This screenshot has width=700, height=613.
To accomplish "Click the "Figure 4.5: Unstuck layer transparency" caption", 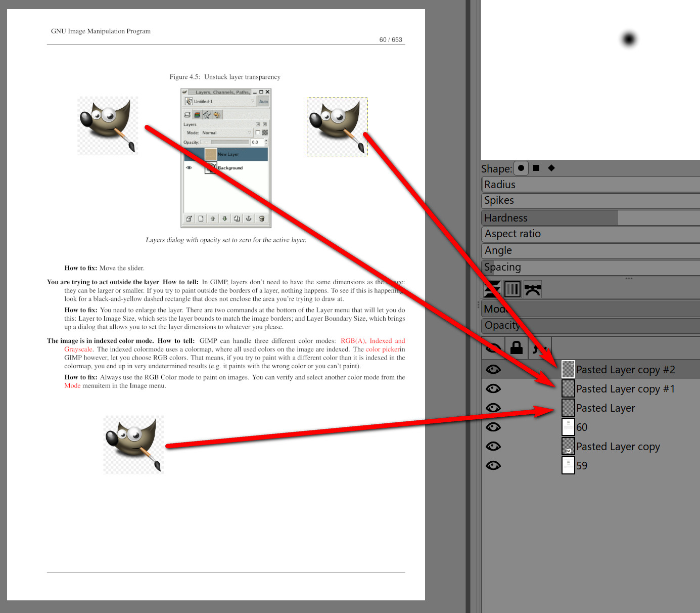I will 225,77.
